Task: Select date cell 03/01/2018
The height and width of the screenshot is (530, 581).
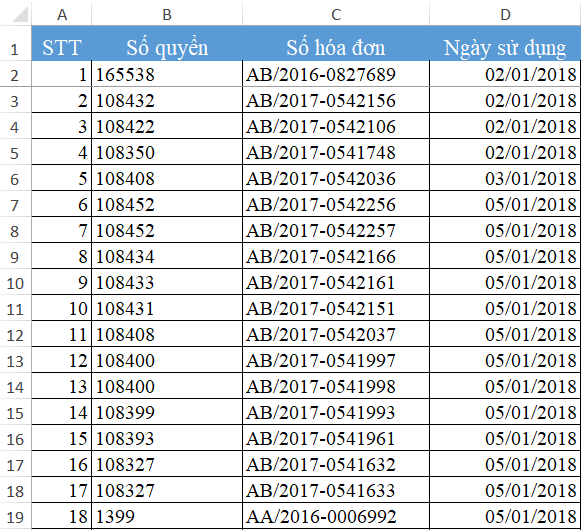Action: tap(505, 178)
